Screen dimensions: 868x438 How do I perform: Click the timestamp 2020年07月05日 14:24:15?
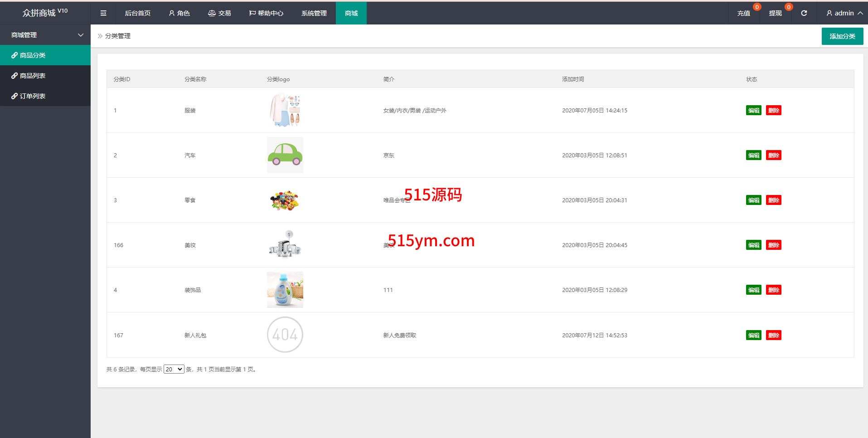point(595,110)
